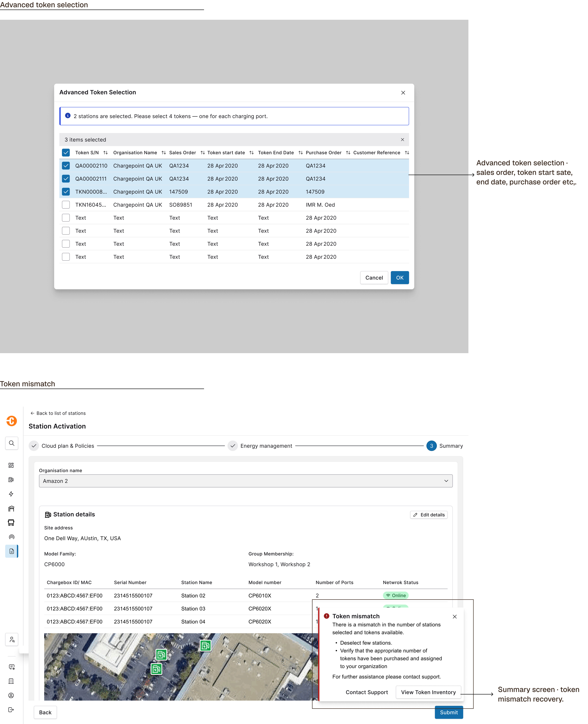
Task: Open the dashboard grid icon in the sidebar
Action: (x=11, y=465)
